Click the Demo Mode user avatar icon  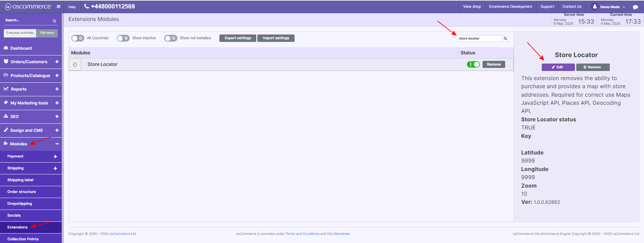click(x=595, y=6)
